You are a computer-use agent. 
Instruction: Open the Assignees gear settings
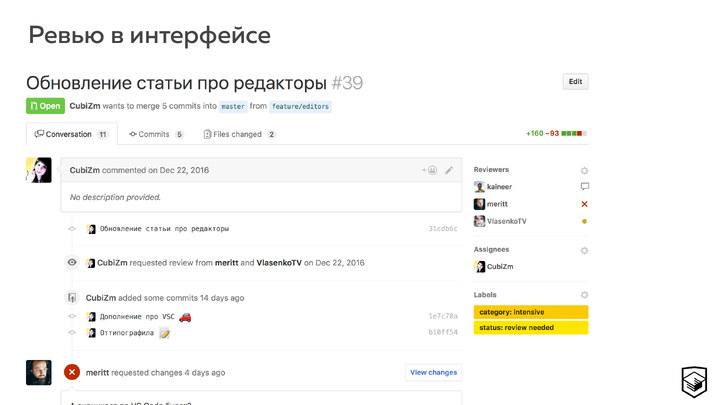[584, 250]
